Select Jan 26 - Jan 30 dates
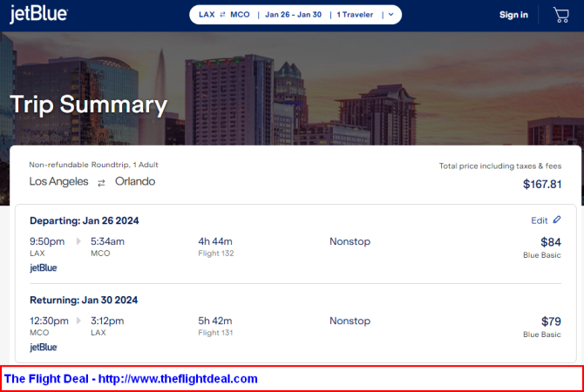The height and width of the screenshot is (392, 584). tap(293, 15)
